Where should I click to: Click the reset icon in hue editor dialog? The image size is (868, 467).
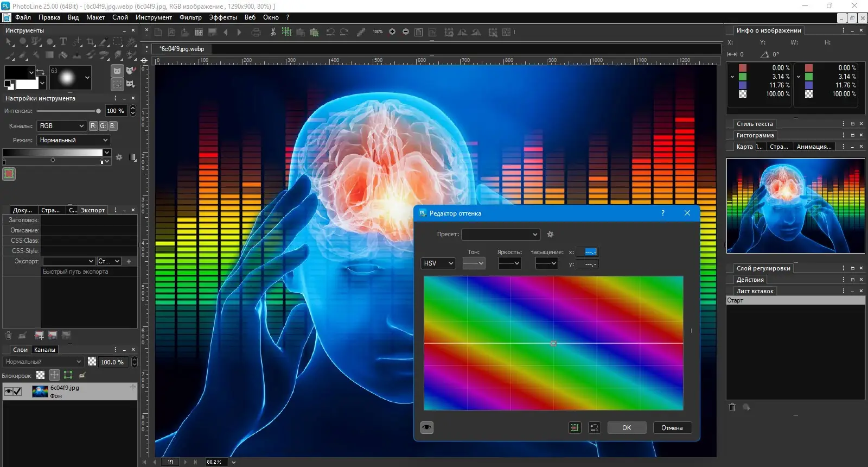click(x=594, y=428)
